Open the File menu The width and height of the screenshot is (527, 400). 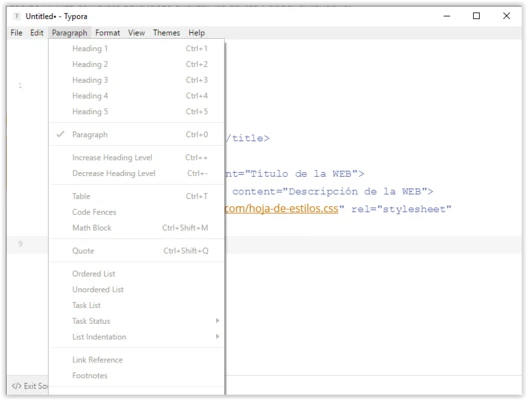click(x=16, y=33)
